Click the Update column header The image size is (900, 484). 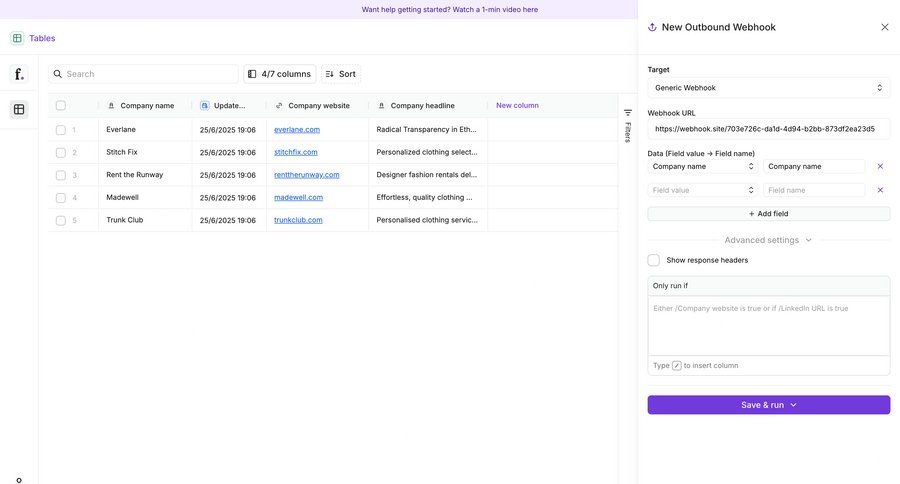229,106
